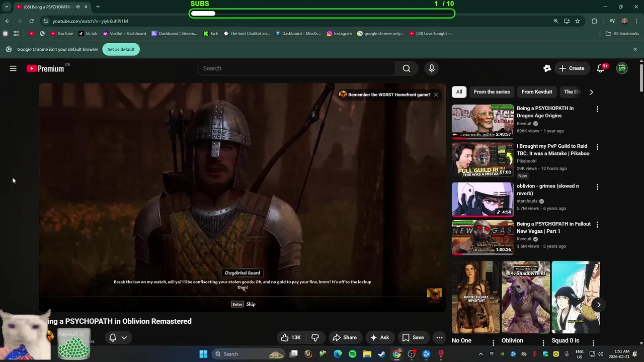Open the Windows Start menu
Viewport: 644px width, 362px height.
point(203,354)
